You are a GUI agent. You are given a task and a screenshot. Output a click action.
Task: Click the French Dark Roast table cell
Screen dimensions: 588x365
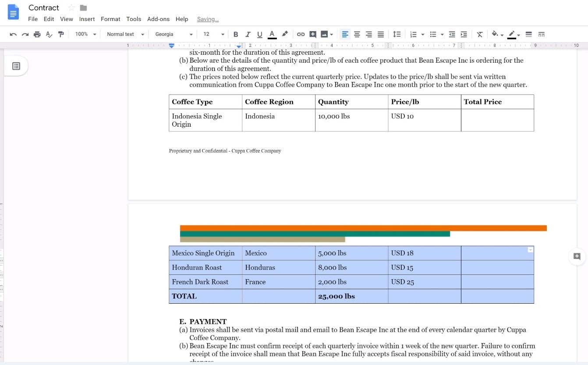(200, 282)
